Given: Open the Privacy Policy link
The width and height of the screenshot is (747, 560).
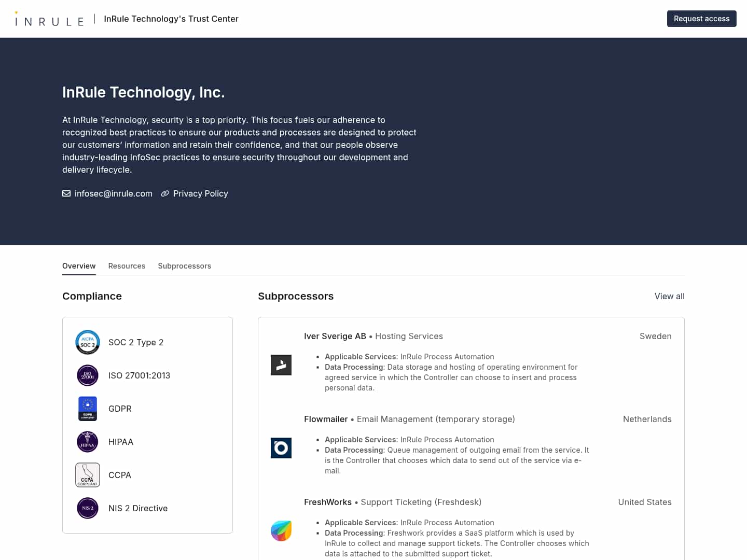Looking at the screenshot, I should click(201, 193).
